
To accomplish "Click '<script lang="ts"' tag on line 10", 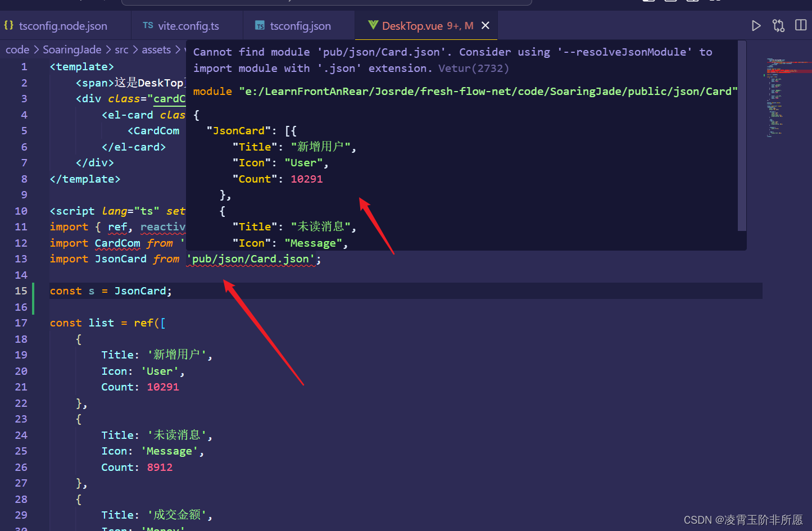I will pyautogui.click(x=105, y=211).
